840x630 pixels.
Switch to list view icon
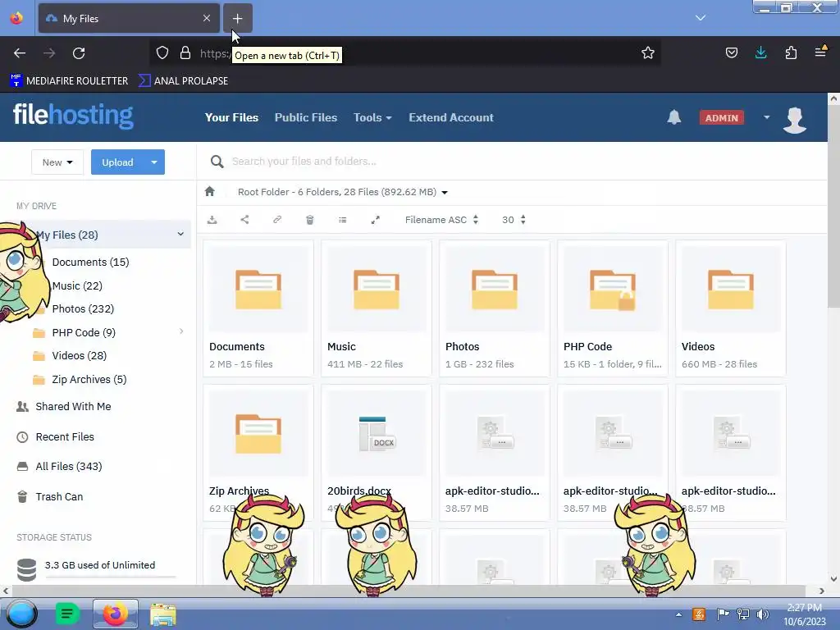[342, 220]
